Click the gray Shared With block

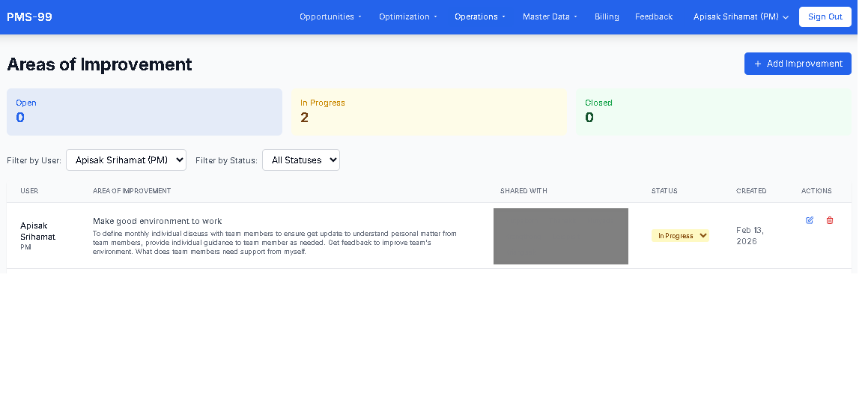(x=560, y=236)
